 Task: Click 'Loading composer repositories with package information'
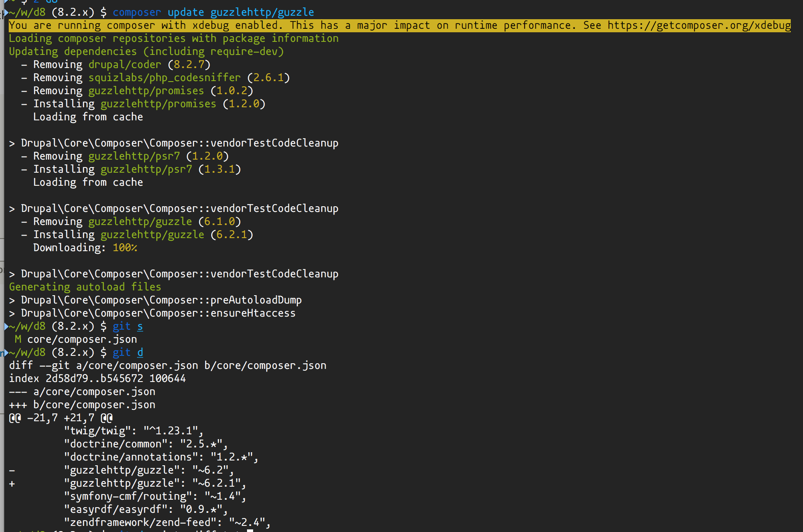point(174,38)
